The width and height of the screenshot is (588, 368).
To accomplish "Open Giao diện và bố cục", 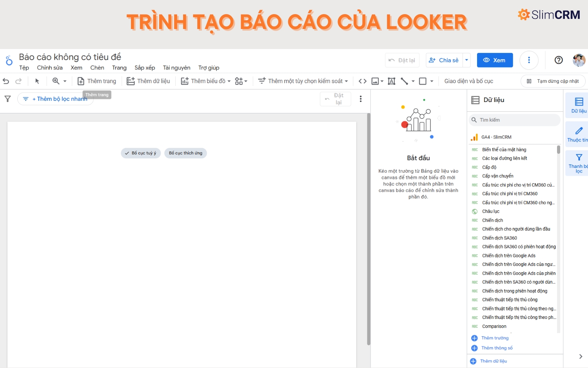I will [468, 81].
